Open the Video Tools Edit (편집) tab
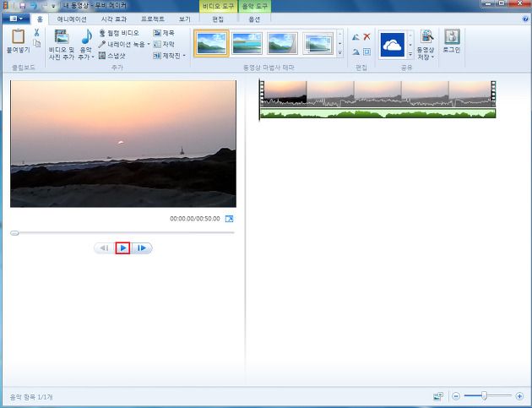Viewport: 532px width, 408px height. pos(218,19)
